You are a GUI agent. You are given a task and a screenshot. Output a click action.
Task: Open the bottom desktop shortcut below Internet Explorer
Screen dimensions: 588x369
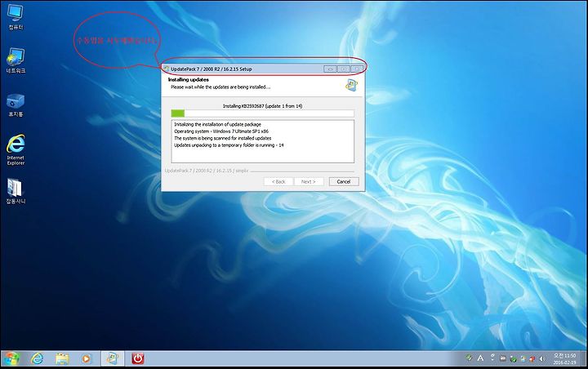16,191
